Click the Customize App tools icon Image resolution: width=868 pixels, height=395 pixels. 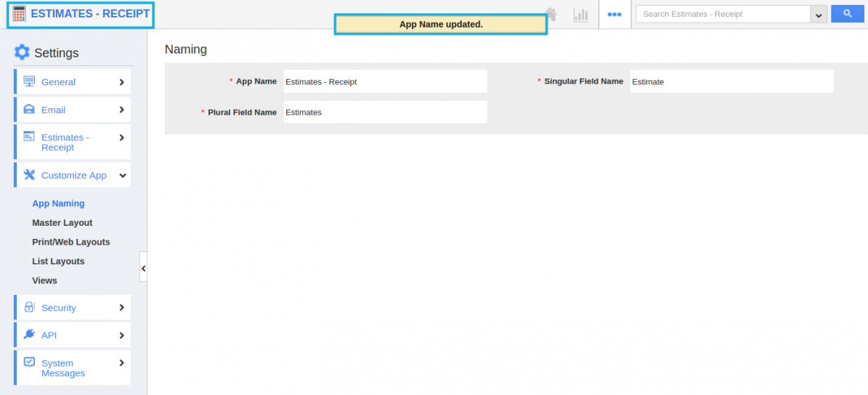[29, 175]
